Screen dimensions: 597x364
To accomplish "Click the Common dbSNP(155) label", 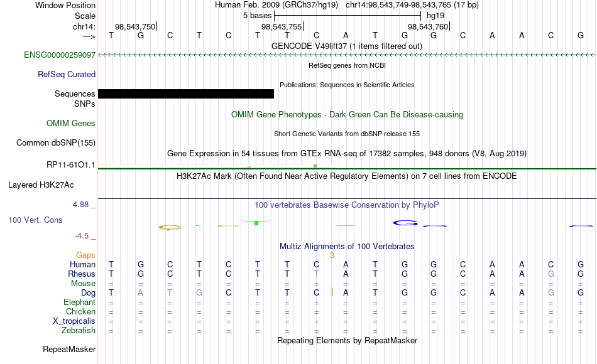I will point(56,142).
